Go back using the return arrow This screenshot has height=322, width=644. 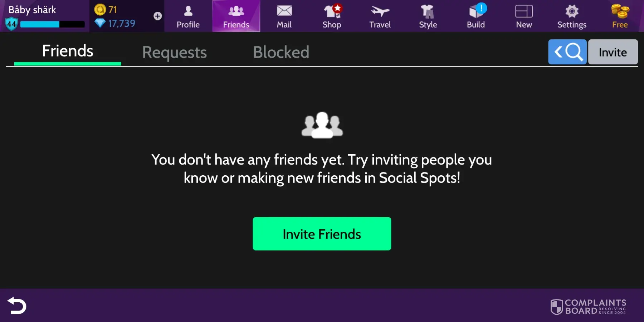17,306
